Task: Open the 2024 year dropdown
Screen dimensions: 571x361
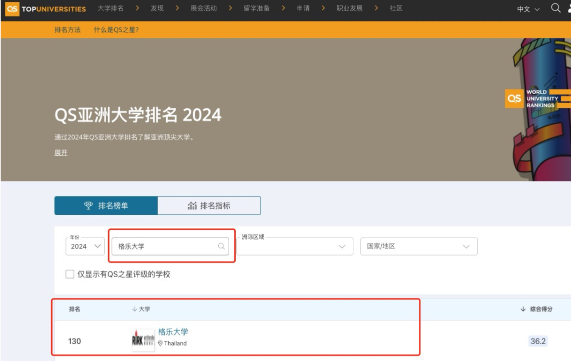Action: tap(85, 246)
